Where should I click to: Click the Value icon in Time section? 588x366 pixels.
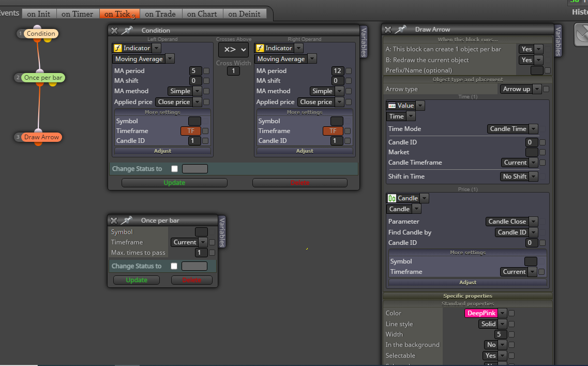point(392,106)
